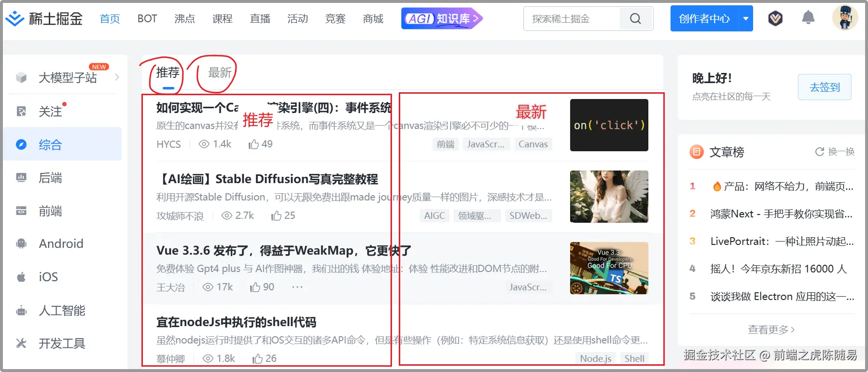Click the 后端 sidebar icon
The width and height of the screenshot is (868, 372).
click(21, 177)
